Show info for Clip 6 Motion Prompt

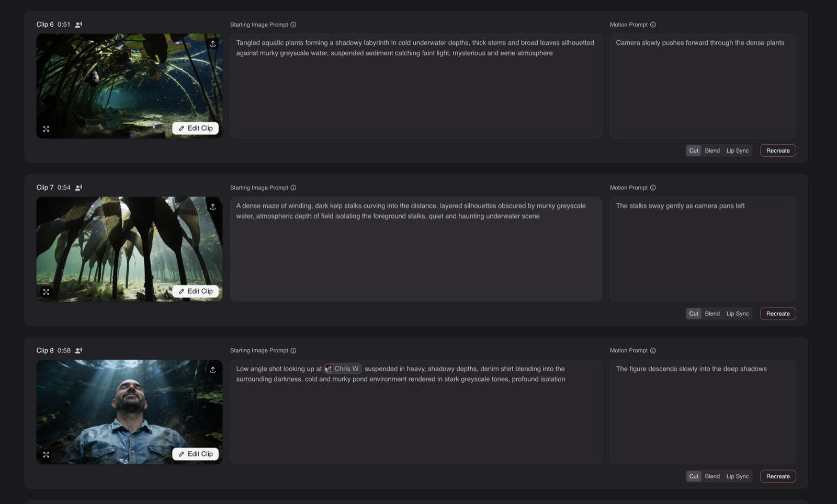(653, 25)
